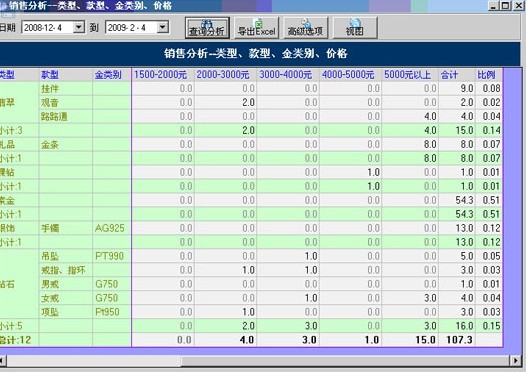Viewport: 526px width, 373px height.
Task: Click the horizontal scrollbar thumb
Action: point(346,361)
